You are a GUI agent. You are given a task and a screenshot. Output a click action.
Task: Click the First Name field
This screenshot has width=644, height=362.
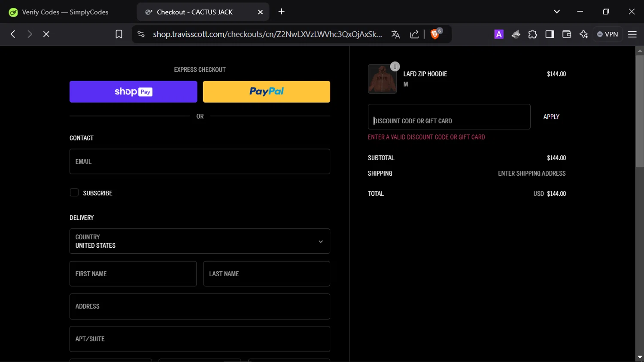tap(133, 274)
